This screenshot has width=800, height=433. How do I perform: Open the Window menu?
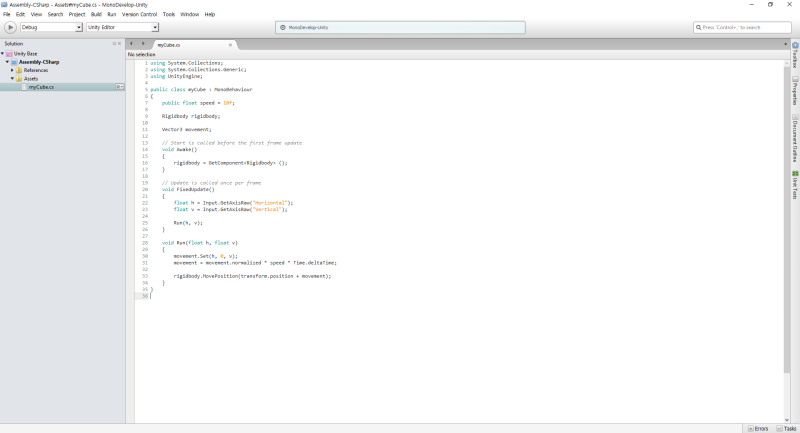[x=189, y=14]
